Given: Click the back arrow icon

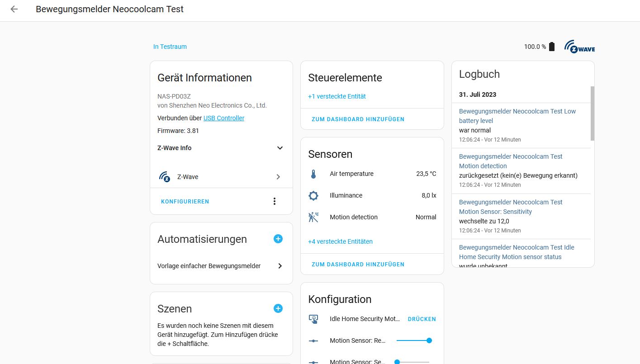Looking at the screenshot, I should click(x=14, y=9).
